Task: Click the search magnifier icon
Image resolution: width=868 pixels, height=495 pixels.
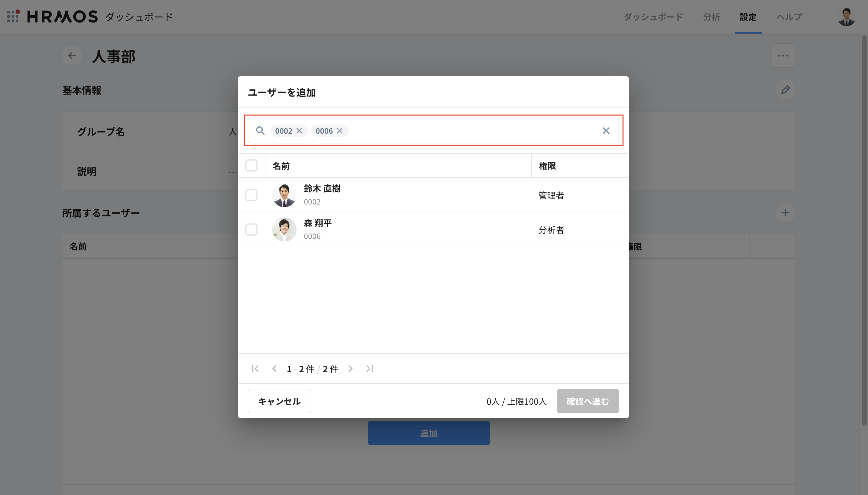Action: [x=260, y=131]
